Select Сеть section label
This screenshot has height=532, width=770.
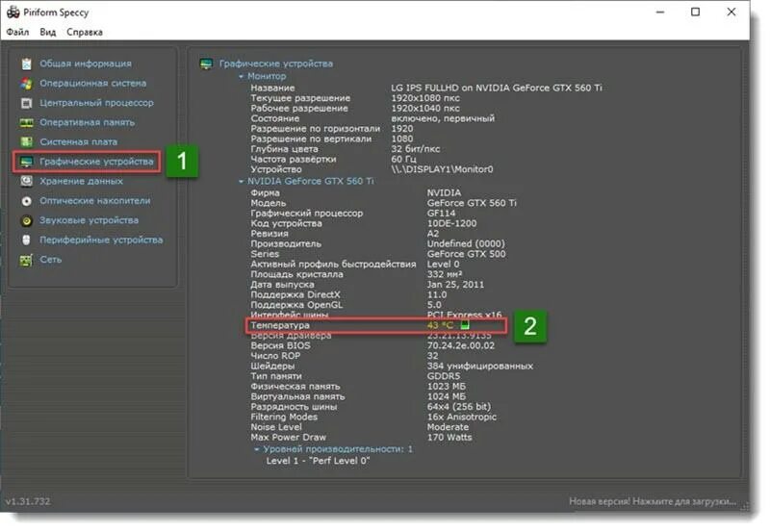click(51, 260)
